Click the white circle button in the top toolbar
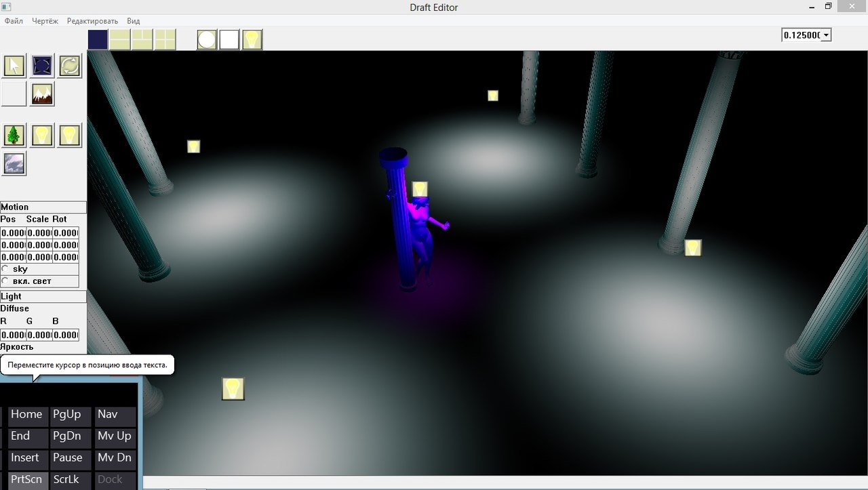Image resolution: width=868 pixels, height=490 pixels. [207, 39]
